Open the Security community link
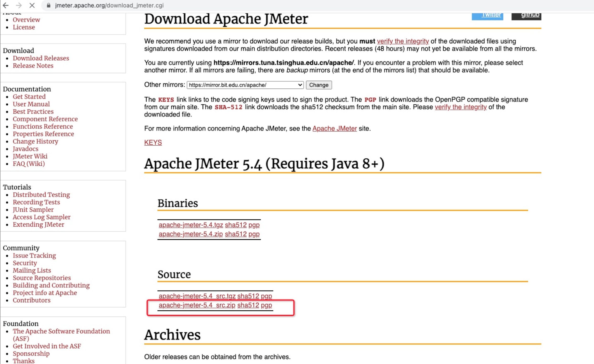Viewport: 594px width, 364px height. (x=25, y=263)
